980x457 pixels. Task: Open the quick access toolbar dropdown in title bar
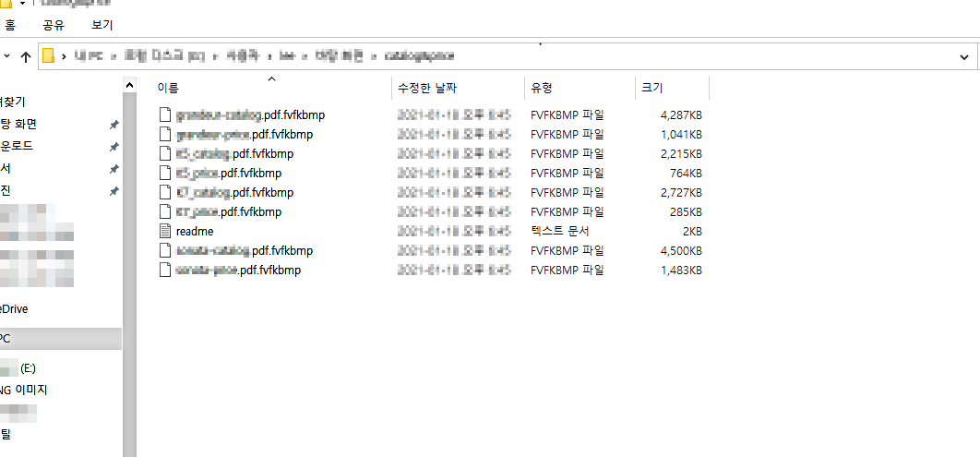click(x=22, y=3)
